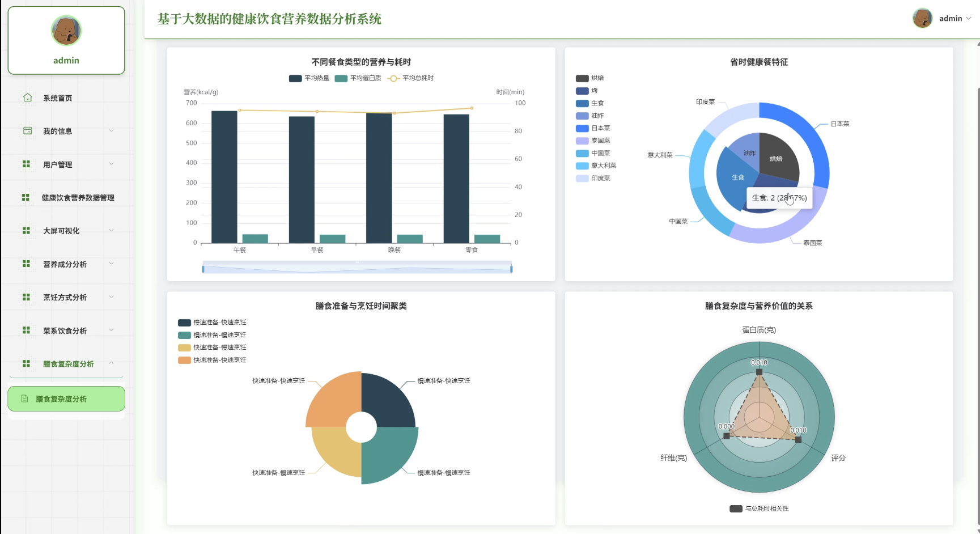
Task: Click the data zoom slider track
Action: point(357,268)
